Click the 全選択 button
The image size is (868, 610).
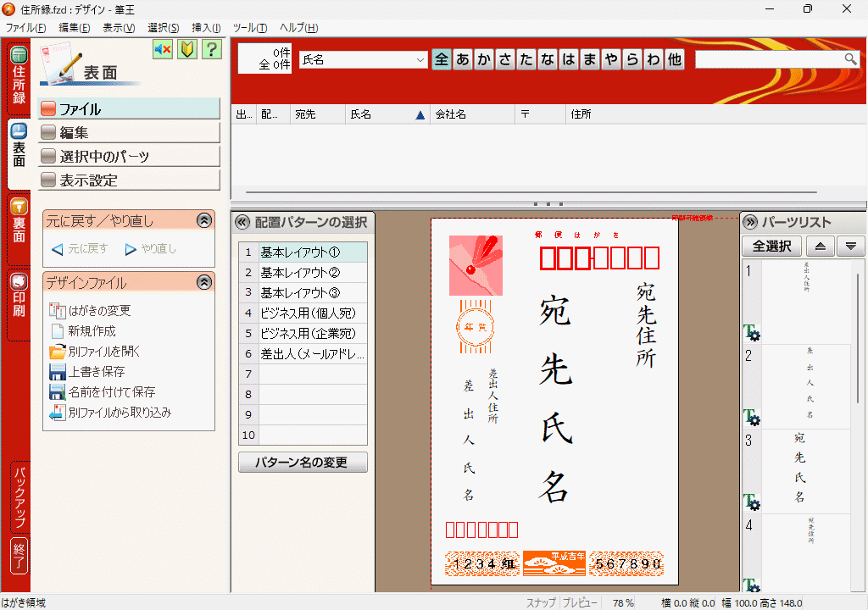pos(772,247)
